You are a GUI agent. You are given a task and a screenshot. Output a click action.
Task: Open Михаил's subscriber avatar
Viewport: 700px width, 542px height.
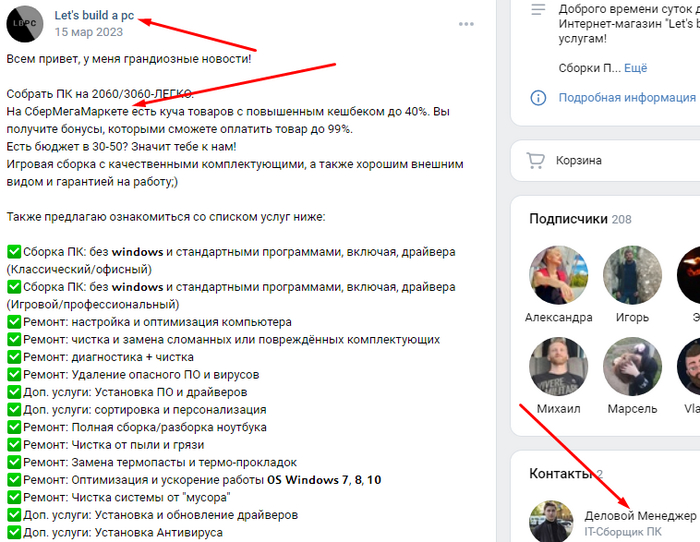(x=558, y=366)
